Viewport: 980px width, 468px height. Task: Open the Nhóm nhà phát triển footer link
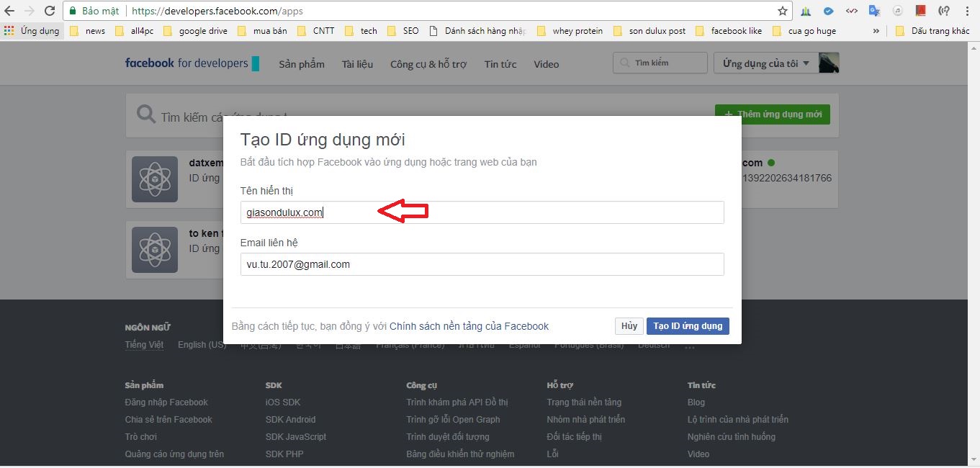click(586, 420)
